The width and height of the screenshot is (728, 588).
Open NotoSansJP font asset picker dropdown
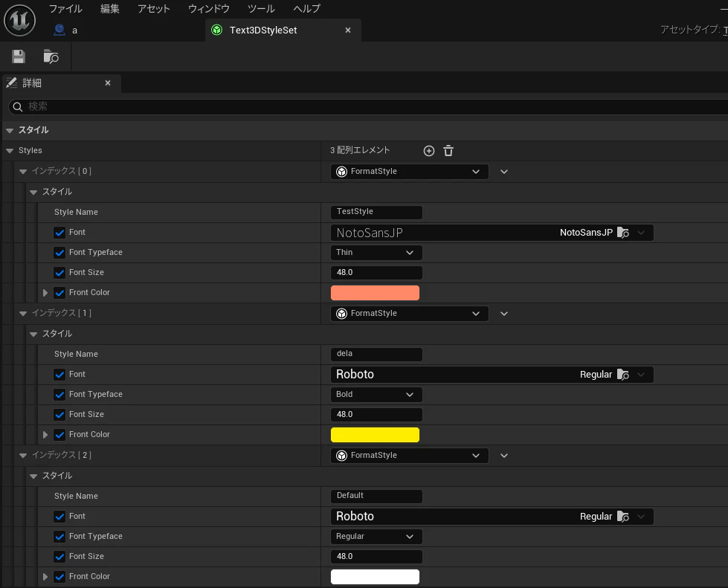641,233
